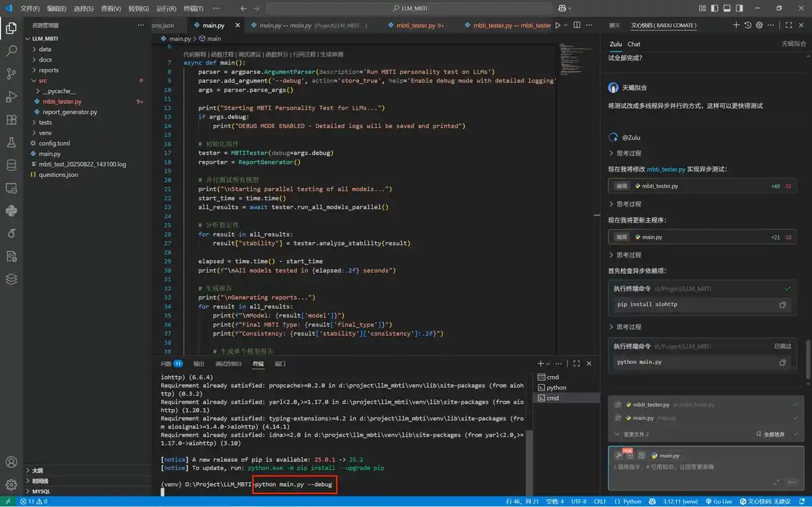This screenshot has width=812, height=507.
Task: Start a new Comate conversation
Action: [x=736, y=25]
